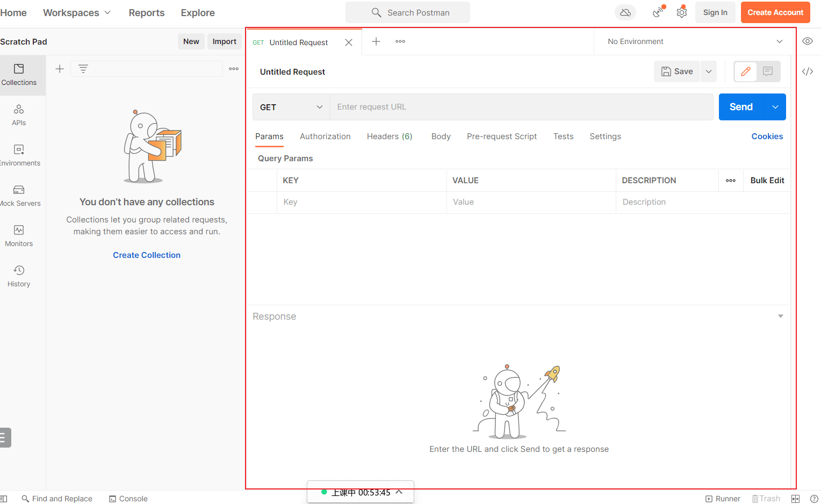Click the New button in Scratch Pad
Viewport: 821px width, 504px height.
click(x=191, y=41)
